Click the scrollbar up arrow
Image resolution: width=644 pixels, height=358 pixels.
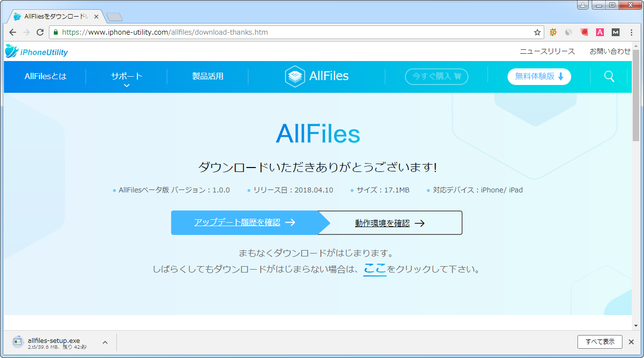[636, 45]
